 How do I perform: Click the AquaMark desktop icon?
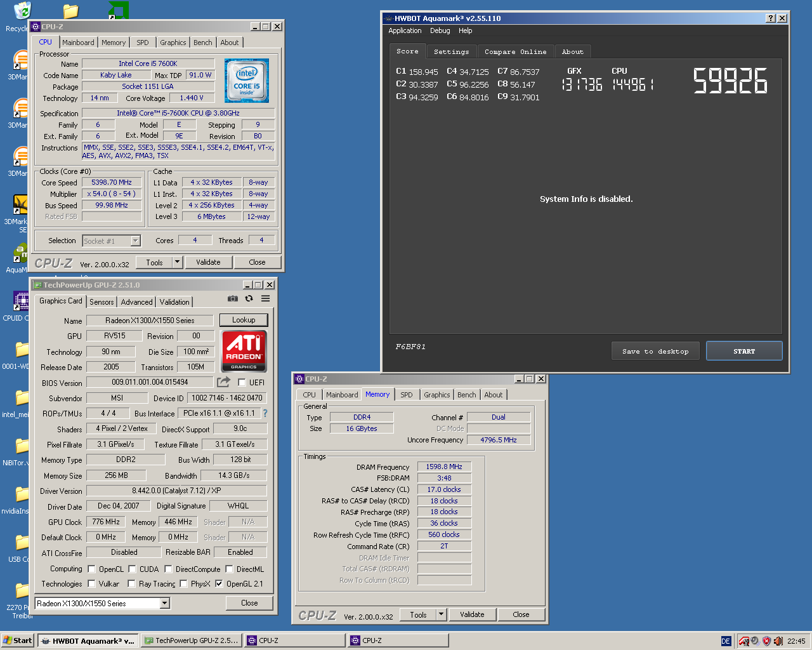tap(21, 253)
